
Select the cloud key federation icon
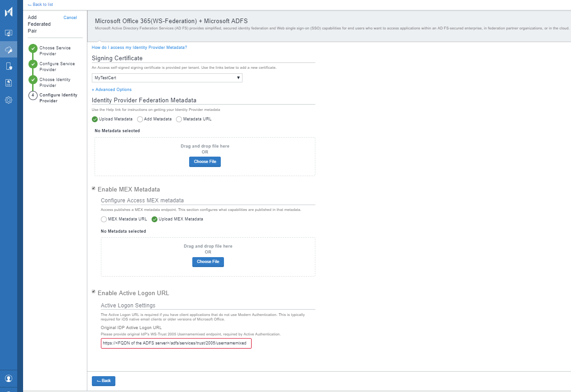(x=9, y=50)
